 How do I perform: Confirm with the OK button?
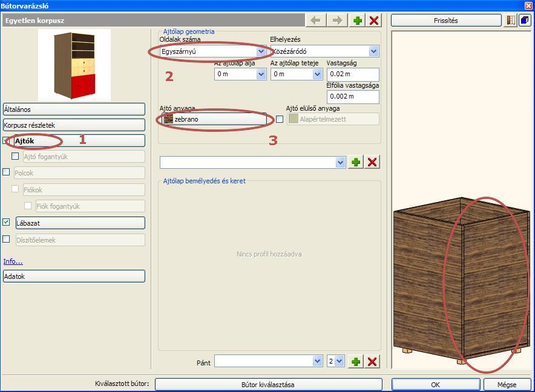[436, 385]
